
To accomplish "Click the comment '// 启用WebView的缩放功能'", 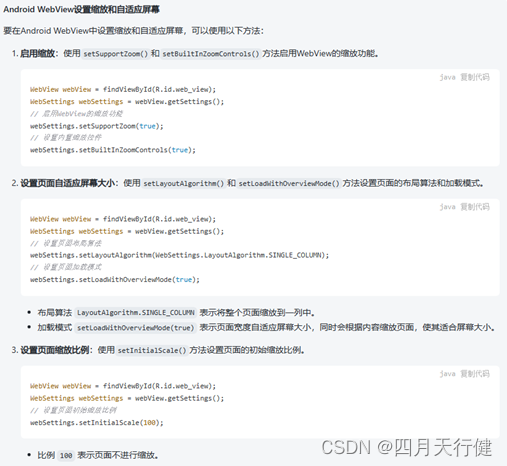I will (76, 114).
